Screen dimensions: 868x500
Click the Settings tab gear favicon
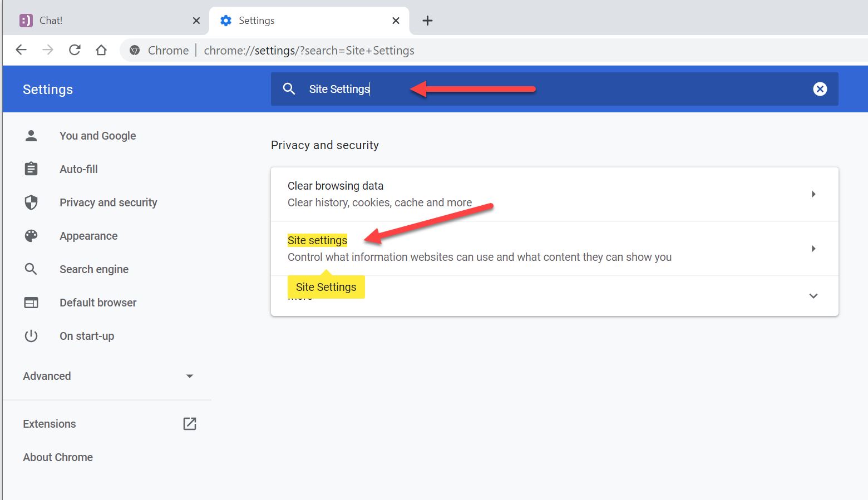(226, 21)
